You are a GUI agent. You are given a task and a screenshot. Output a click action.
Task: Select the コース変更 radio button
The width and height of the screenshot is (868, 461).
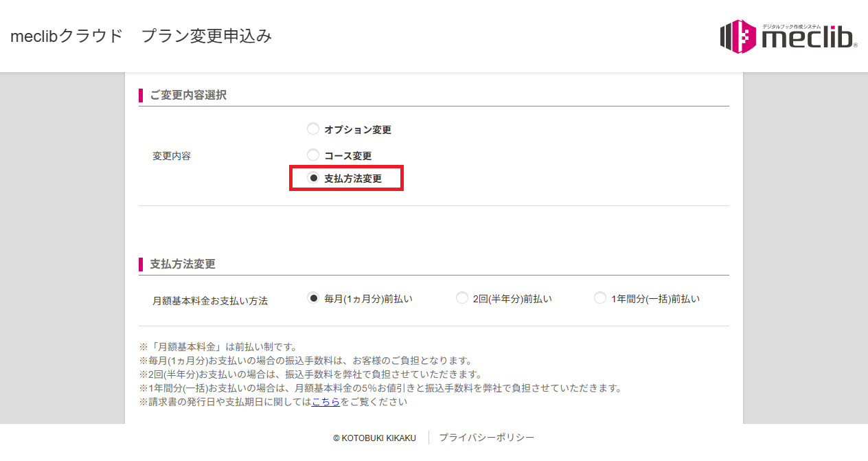click(313, 154)
